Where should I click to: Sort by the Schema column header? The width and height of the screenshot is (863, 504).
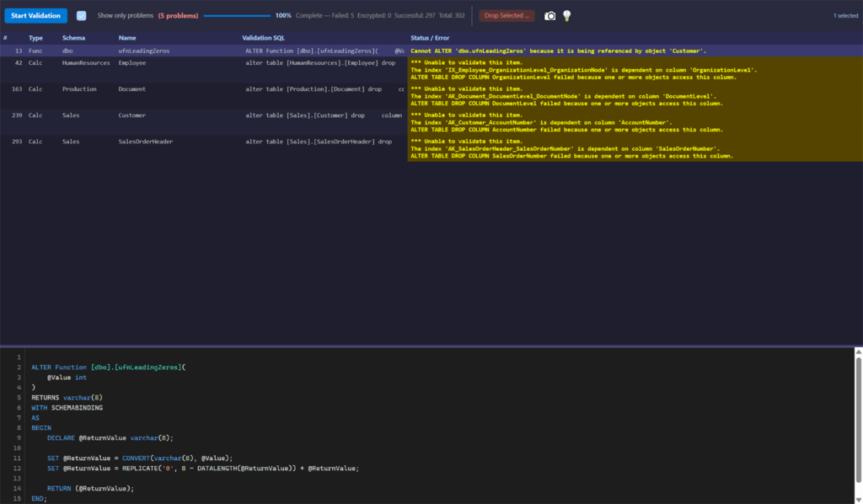click(x=74, y=38)
